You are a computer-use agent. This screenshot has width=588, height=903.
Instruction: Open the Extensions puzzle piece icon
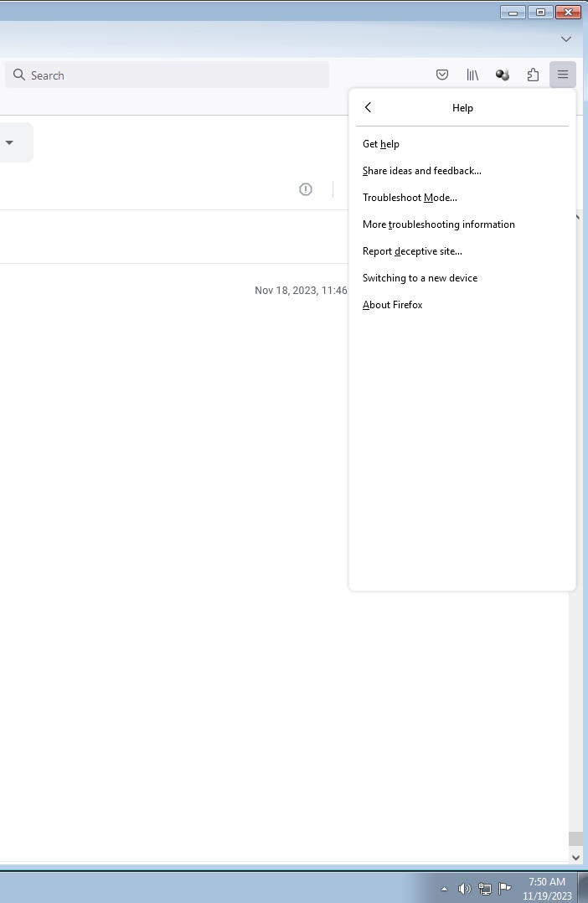coord(533,75)
